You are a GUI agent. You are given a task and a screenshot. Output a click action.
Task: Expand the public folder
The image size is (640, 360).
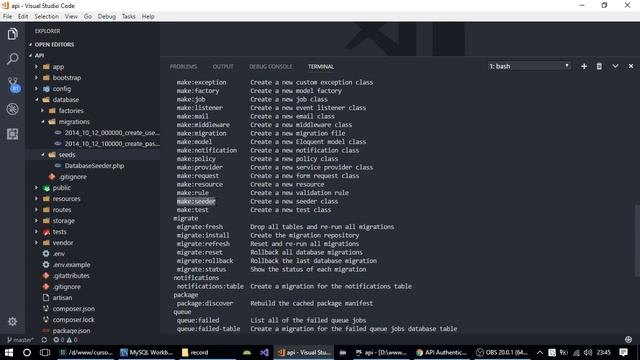93,188
